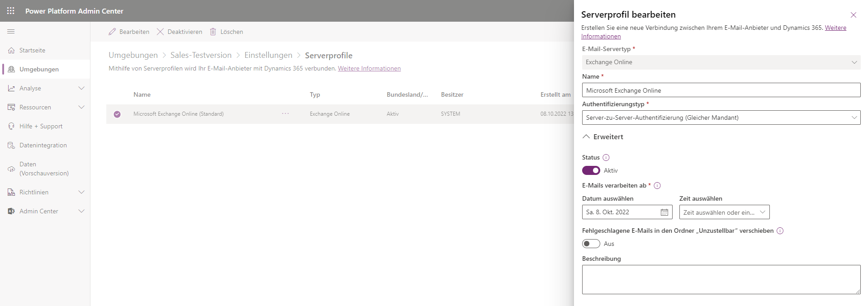Viewport: 868px width, 306px height.
Task: Collapse the navigation hamburger menu
Action: pos(11,32)
